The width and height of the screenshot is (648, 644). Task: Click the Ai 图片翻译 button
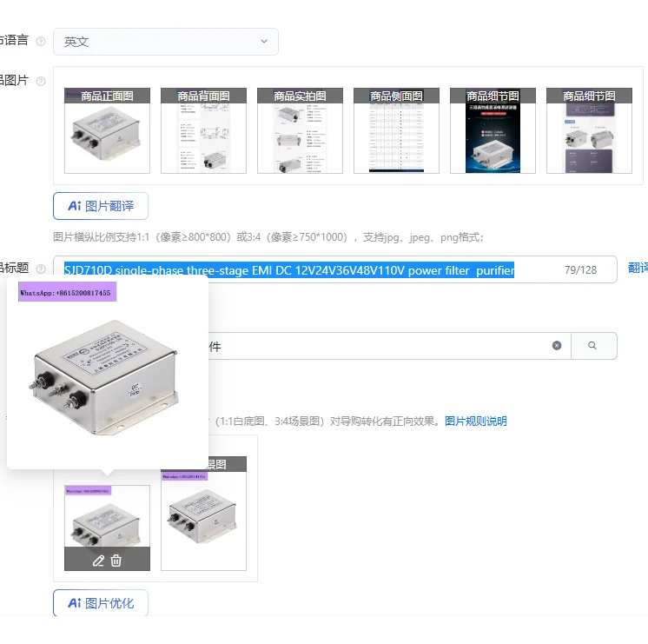tap(101, 206)
